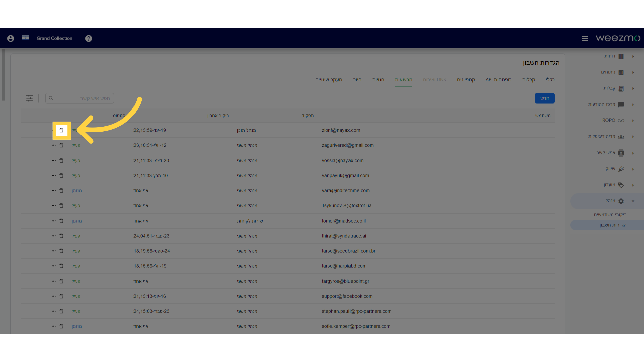Screen dimensions: 644x362
Task: Delete user tomer@madsec.co.il with trash icon
Action: tap(61, 221)
